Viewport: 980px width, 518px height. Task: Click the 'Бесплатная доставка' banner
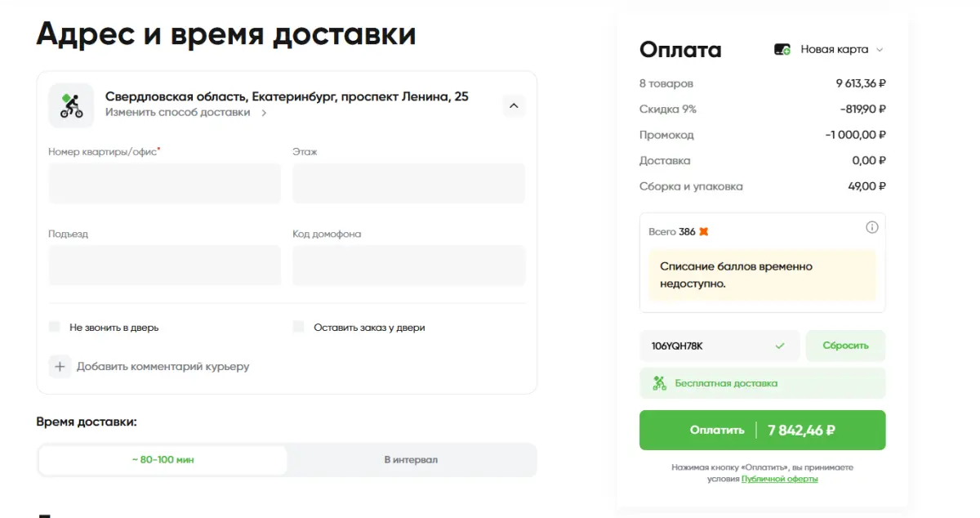click(762, 383)
